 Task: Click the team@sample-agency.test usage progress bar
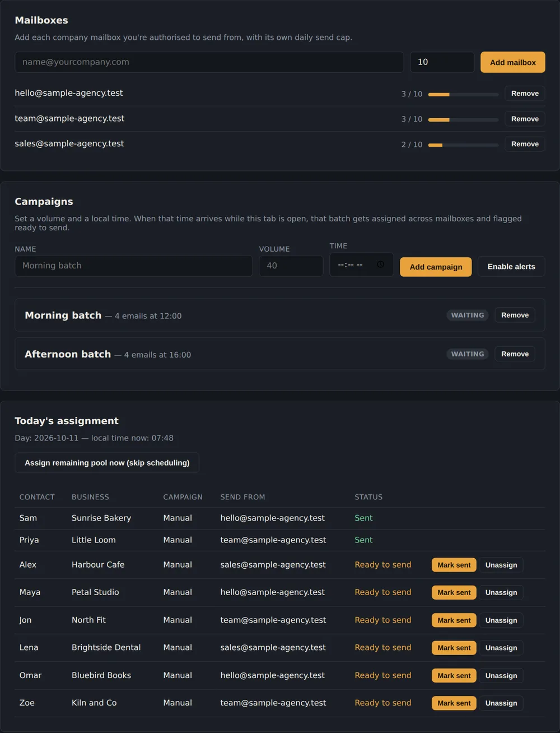click(x=463, y=119)
